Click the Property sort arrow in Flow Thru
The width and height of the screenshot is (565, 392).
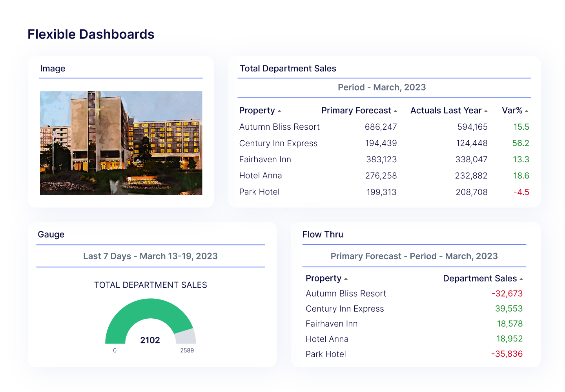pyautogui.click(x=346, y=279)
